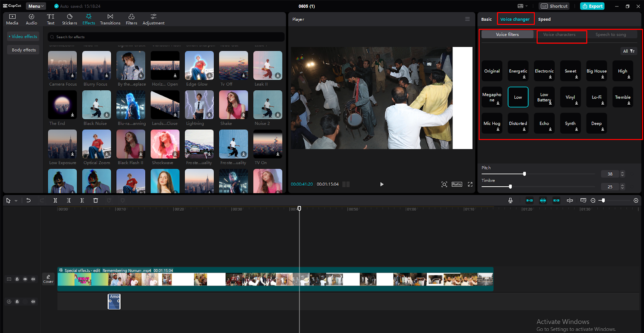Click the Cover edit button
Image resolution: width=644 pixels, height=333 pixels.
click(x=48, y=279)
